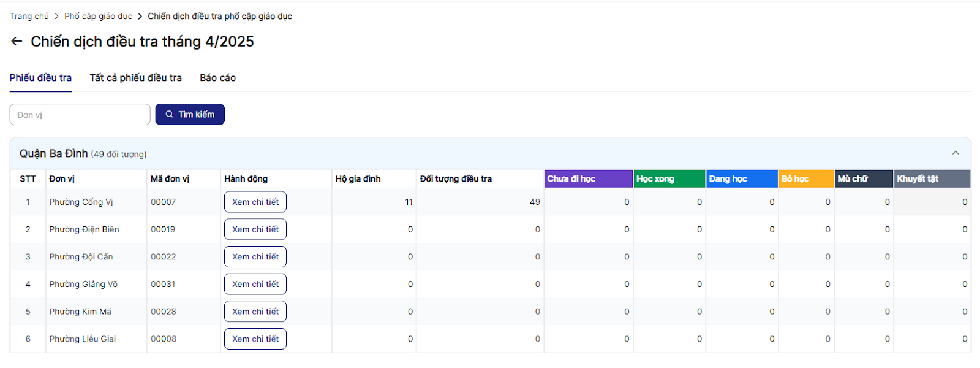Click the purple Chưa đi học column header
980x368 pixels.
pos(588,179)
